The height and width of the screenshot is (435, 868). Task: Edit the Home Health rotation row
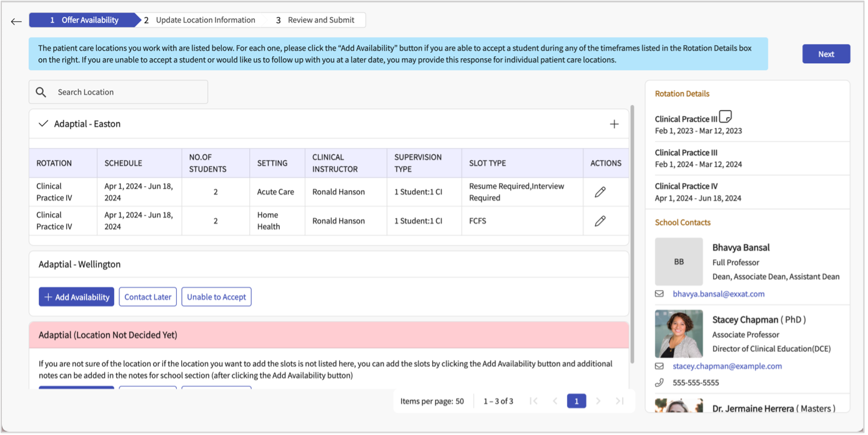(x=600, y=221)
